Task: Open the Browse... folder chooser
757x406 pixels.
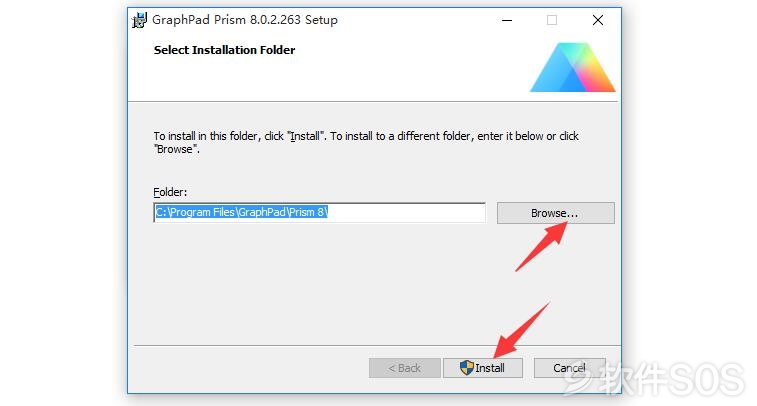Action: (x=556, y=213)
